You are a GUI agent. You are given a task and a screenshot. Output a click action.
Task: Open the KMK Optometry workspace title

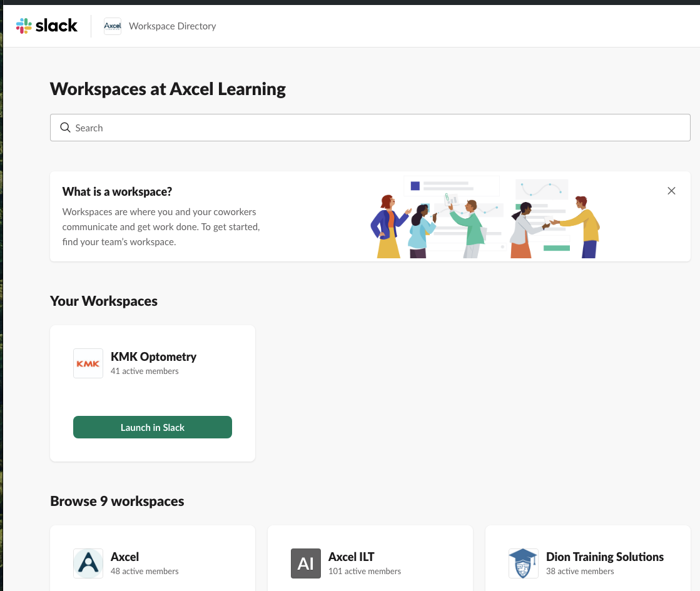[x=153, y=356]
